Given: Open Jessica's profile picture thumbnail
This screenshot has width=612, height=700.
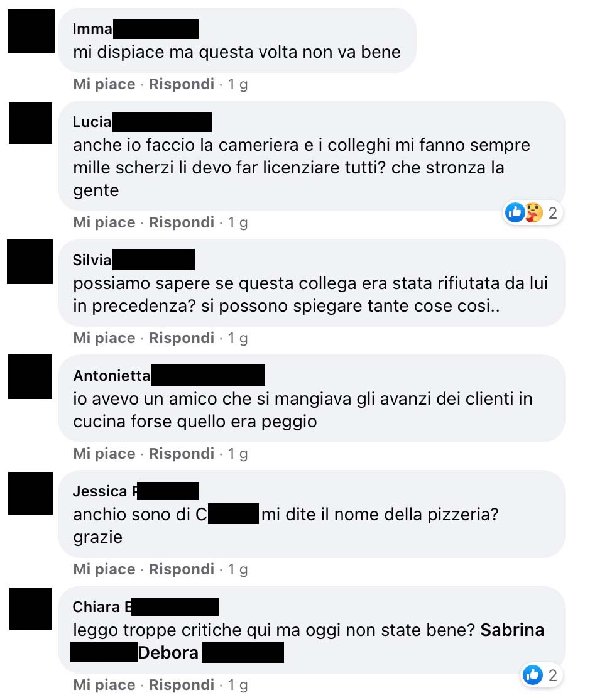Looking at the screenshot, I should point(30,493).
